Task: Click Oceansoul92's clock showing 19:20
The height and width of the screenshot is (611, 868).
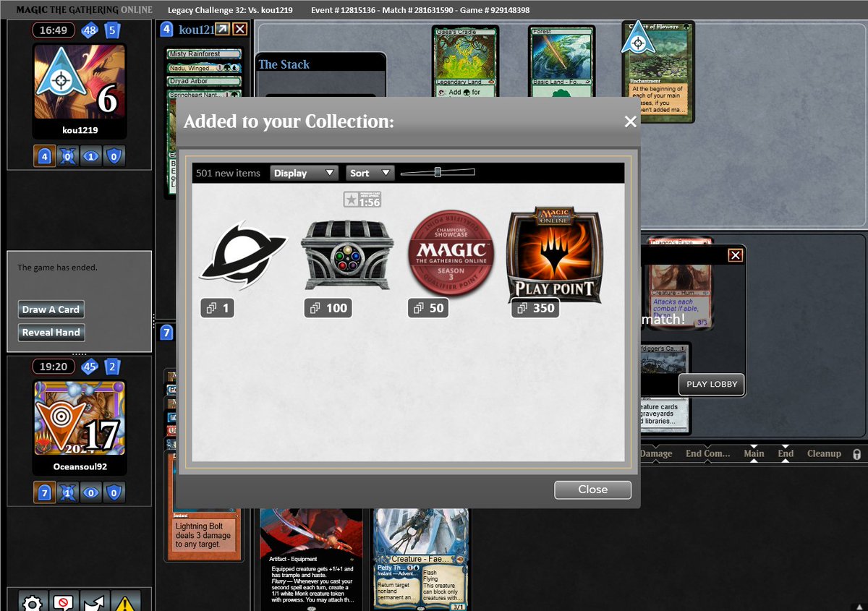Action: coord(54,367)
